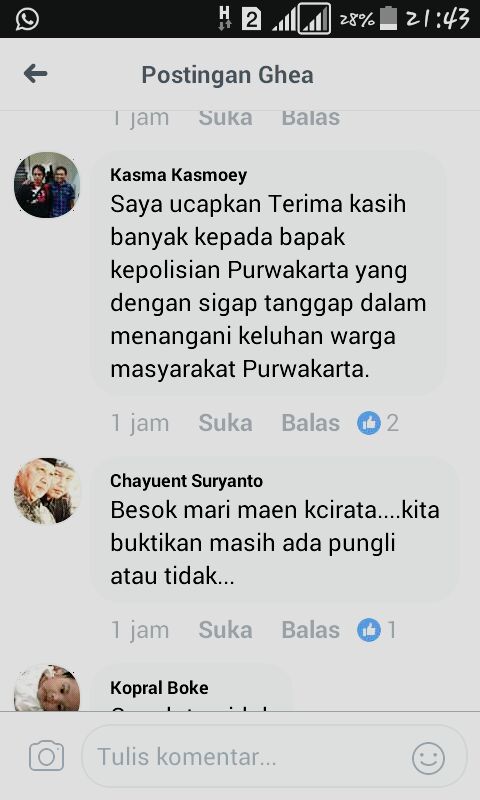This screenshot has width=480, height=800.
Task: Tap the back arrow icon
Action: pyautogui.click(x=35, y=74)
